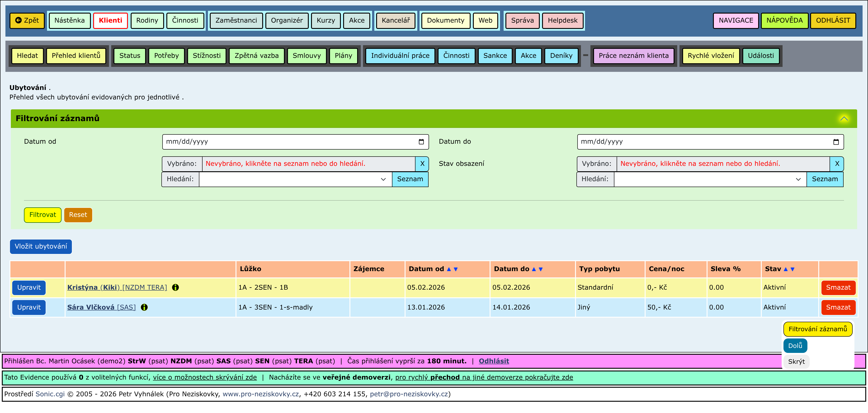Open the Zaměstnanci section
Viewport: 868px width, 413px height.
coord(236,21)
